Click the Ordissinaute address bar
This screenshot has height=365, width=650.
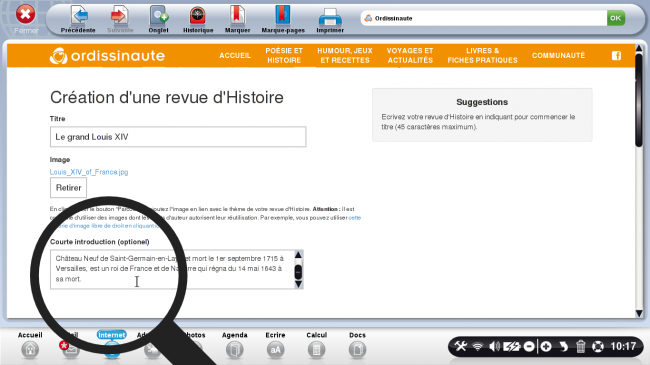tap(484, 18)
